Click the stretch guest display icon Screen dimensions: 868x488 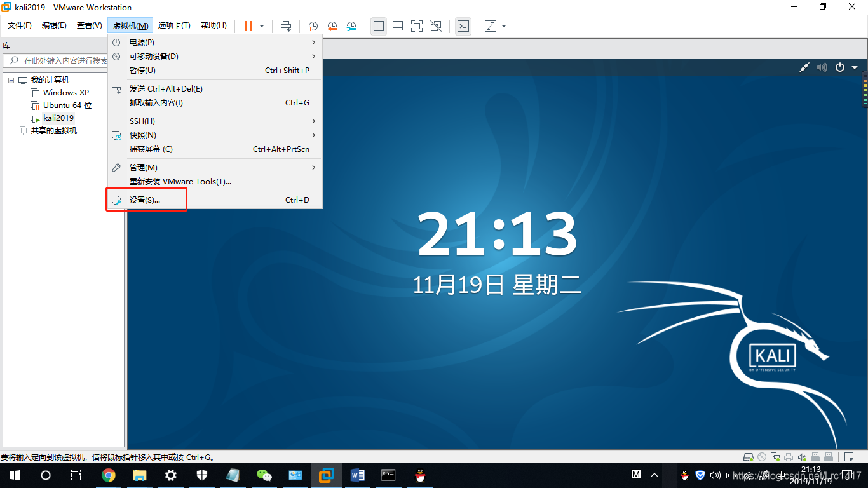point(491,26)
